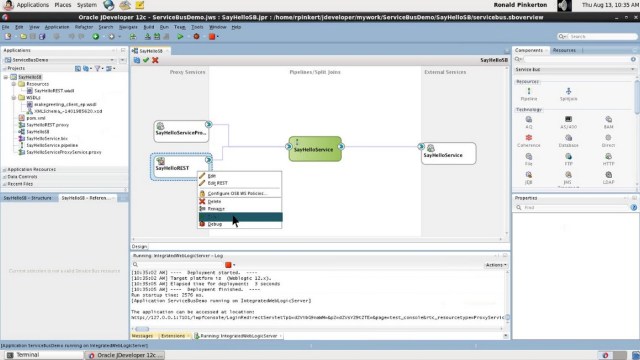The width and height of the screenshot is (640, 360).
Task: Pick the HTTP transport icon
Action: point(608,159)
